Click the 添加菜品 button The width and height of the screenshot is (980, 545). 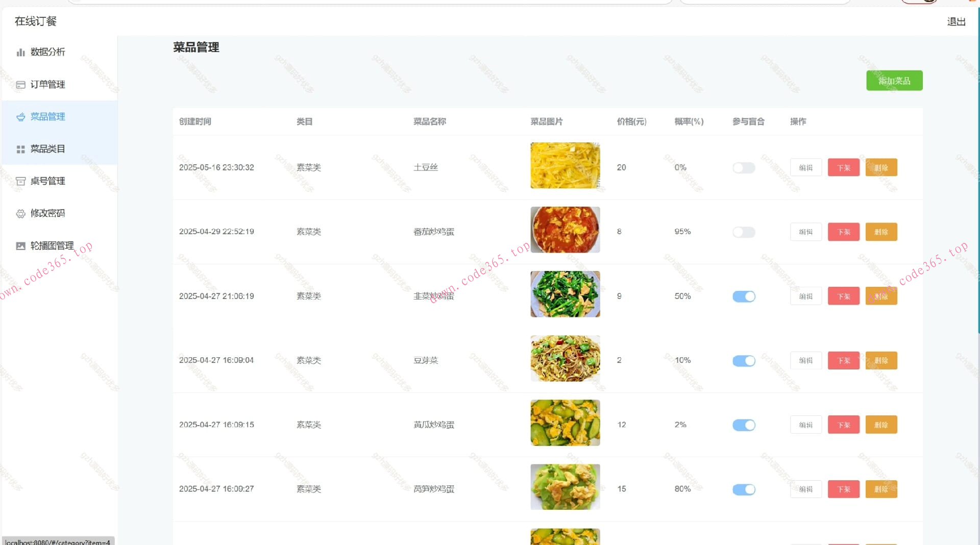[894, 80]
